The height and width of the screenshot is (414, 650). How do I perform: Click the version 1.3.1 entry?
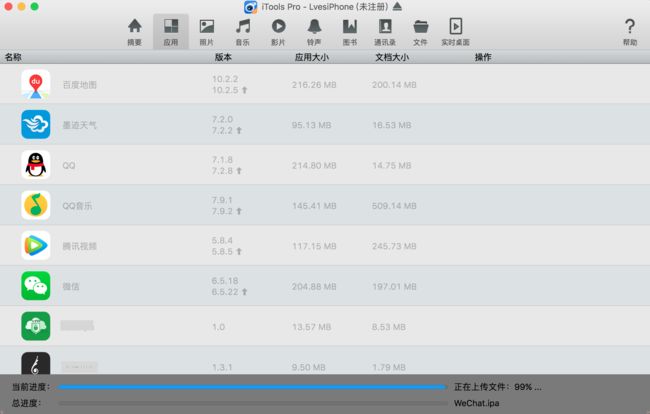tap(222, 367)
